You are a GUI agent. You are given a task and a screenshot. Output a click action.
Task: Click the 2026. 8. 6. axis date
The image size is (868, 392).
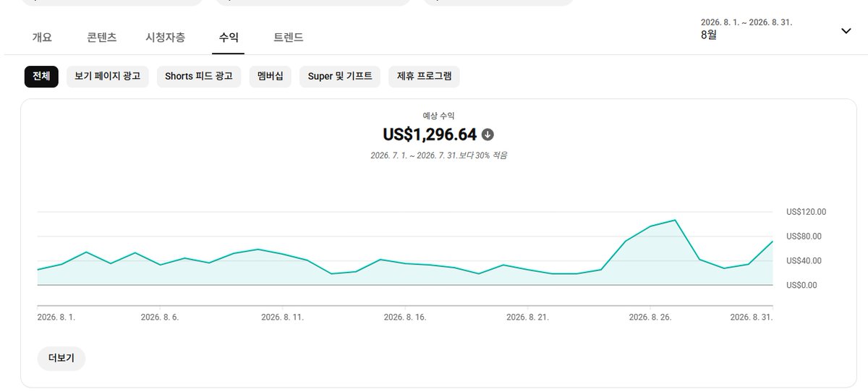click(160, 317)
